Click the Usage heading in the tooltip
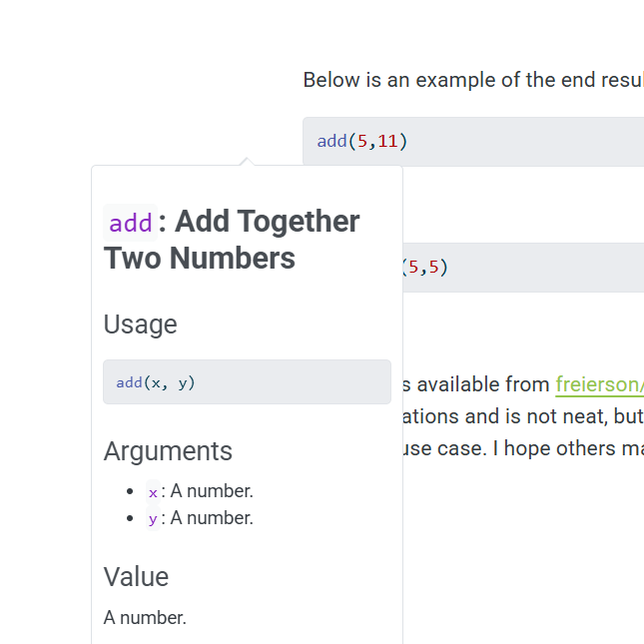Image resolution: width=644 pixels, height=644 pixels. tap(141, 324)
